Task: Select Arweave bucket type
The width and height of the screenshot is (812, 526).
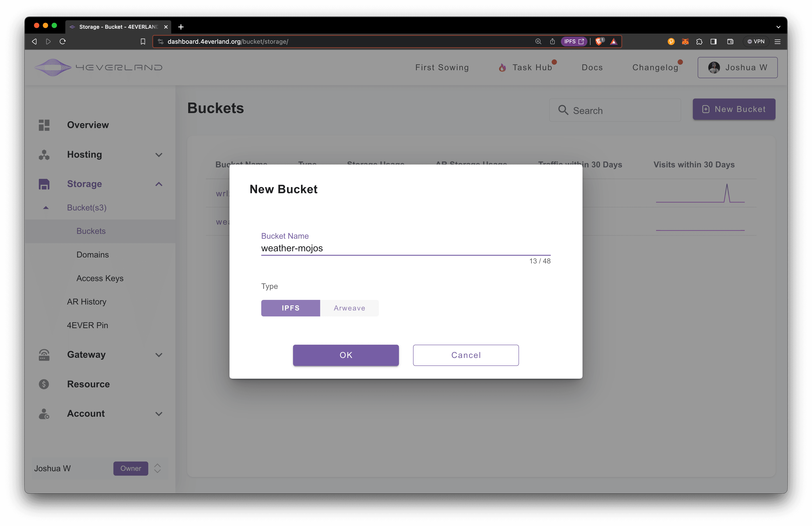Action: [x=349, y=308]
